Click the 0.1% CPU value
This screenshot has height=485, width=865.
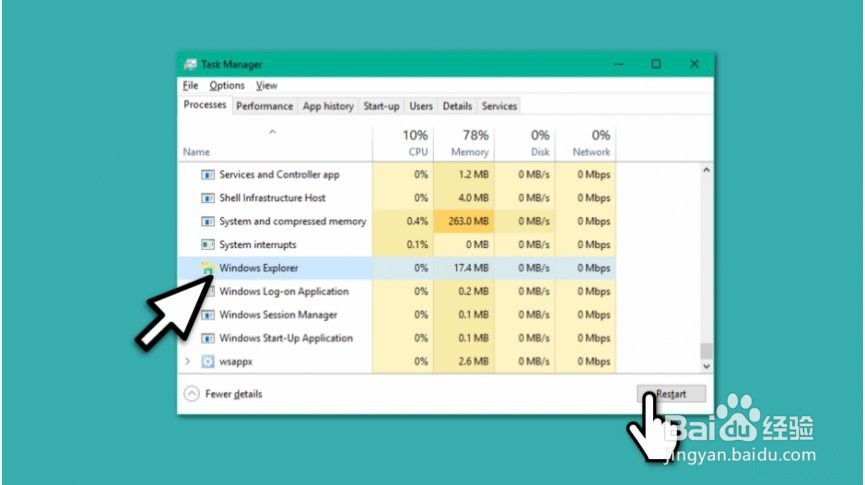tap(417, 244)
